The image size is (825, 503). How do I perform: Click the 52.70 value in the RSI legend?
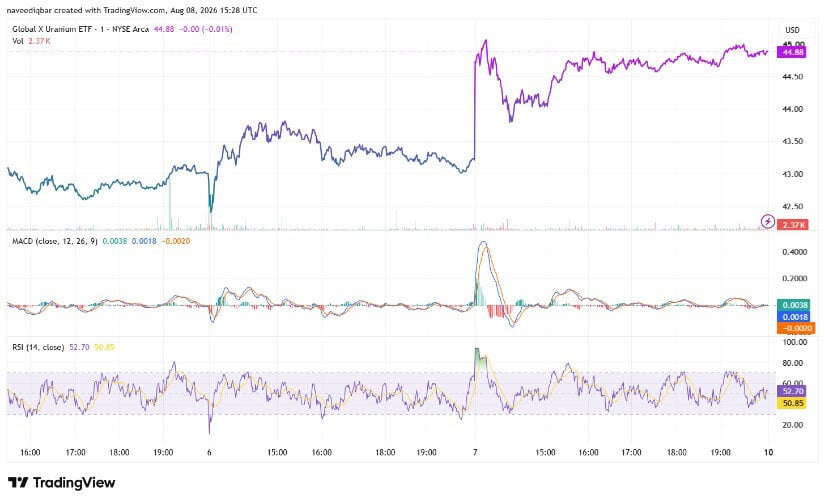[79, 347]
